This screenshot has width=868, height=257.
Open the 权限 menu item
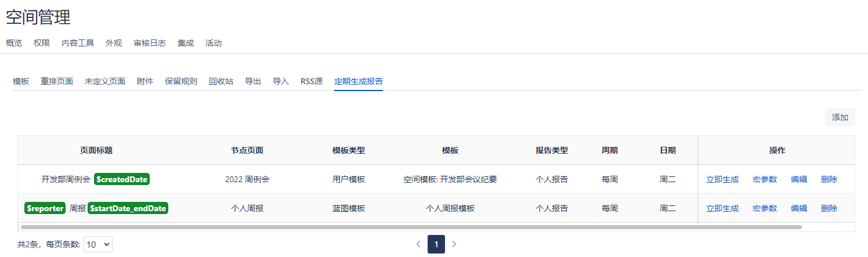[x=42, y=43]
